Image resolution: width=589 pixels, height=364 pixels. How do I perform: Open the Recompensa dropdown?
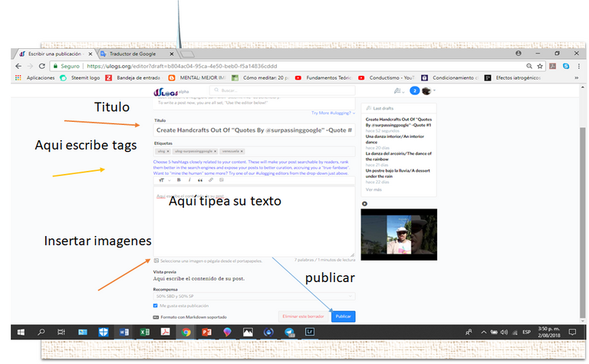pos(254,295)
